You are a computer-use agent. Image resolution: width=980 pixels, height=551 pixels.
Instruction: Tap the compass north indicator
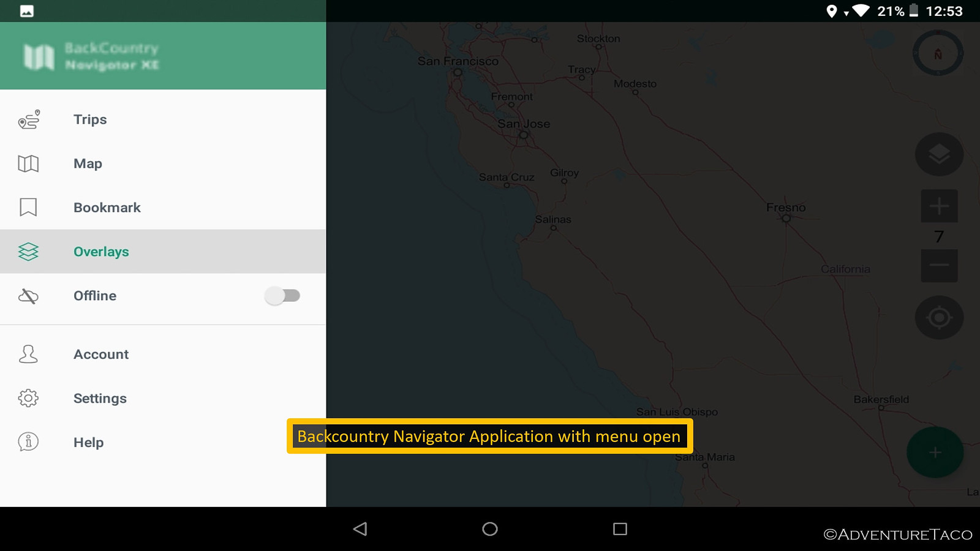tap(938, 53)
